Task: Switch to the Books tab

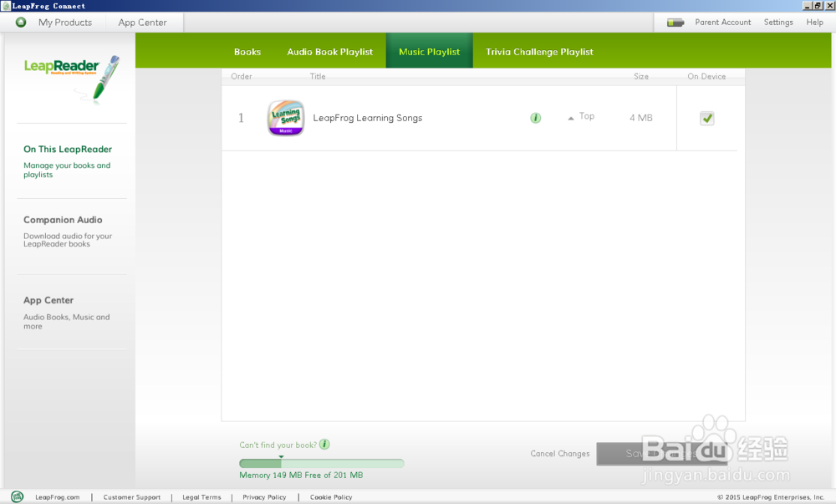Action: click(247, 52)
